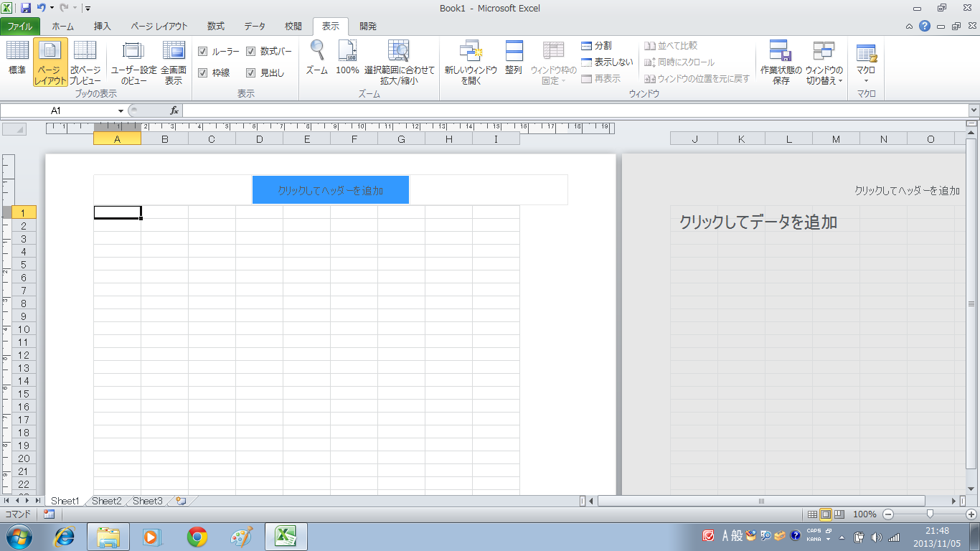Click クリックしてヘッダーを追加 header box
Image resolution: width=980 pixels, height=551 pixels.
coord(330,190)
